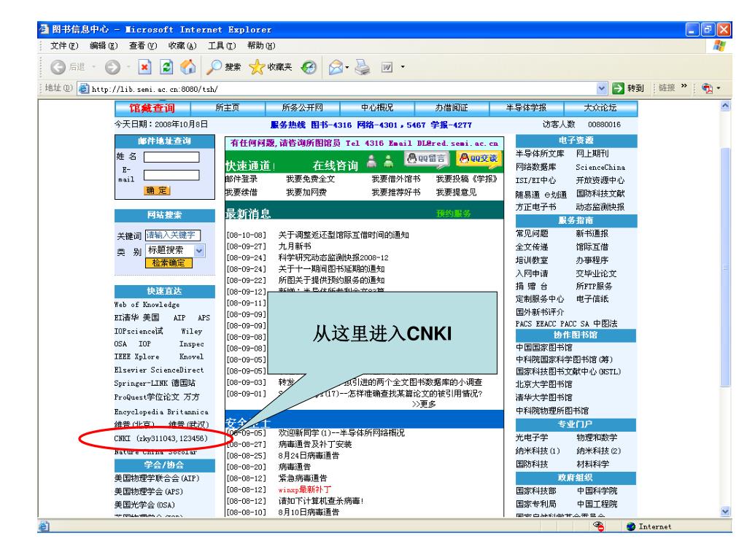Click the page icon in address bar
The width and height of the screenshot is (747, 560).
83,88
